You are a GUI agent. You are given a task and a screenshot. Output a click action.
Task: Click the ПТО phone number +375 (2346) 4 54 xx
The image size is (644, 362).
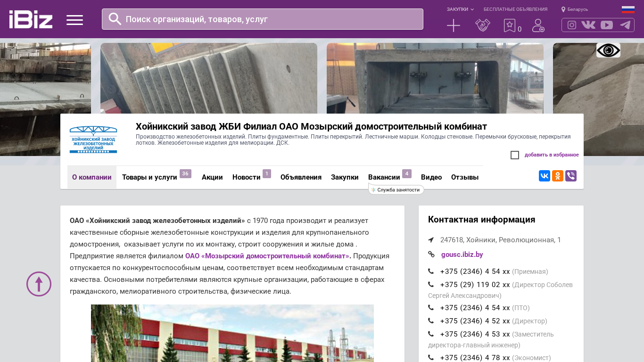[x=475, y=308]
